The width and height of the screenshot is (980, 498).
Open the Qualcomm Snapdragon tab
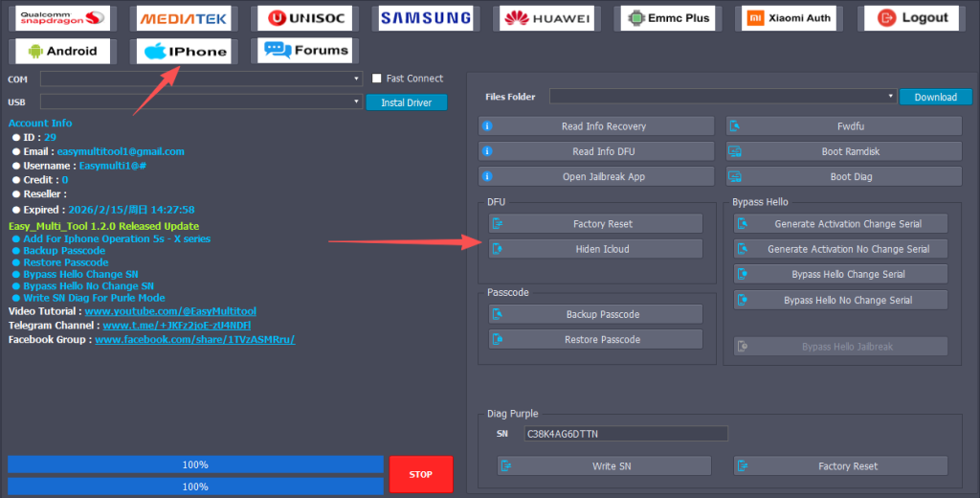tap(62, 18)
